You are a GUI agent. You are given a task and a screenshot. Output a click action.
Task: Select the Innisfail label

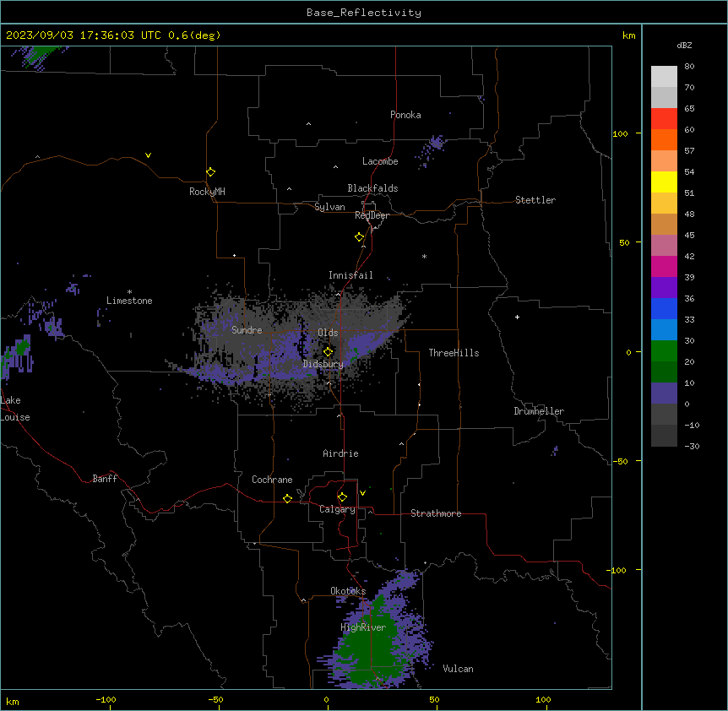point(350,275)
